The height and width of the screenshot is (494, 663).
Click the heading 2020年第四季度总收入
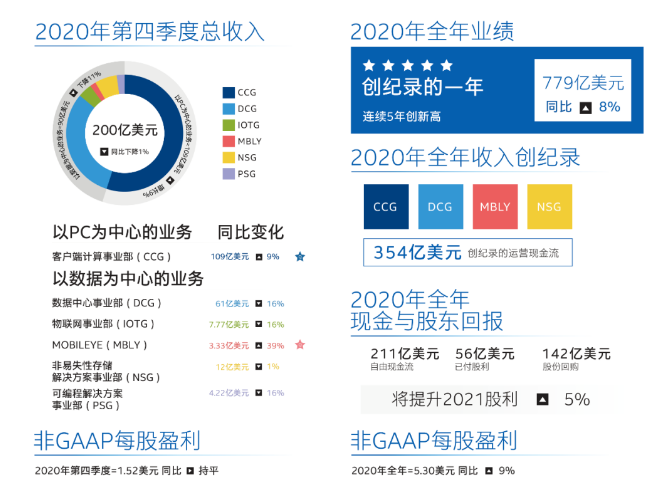(150, 32)
